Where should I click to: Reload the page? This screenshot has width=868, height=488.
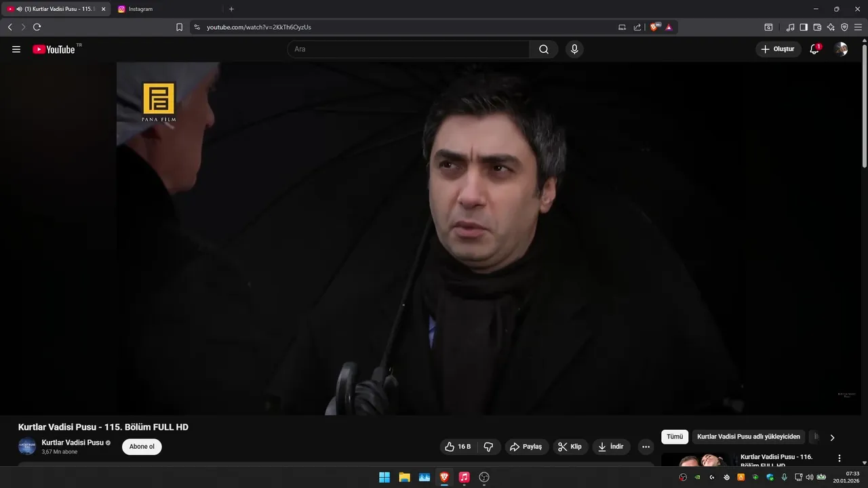click(x=37, y=27)
